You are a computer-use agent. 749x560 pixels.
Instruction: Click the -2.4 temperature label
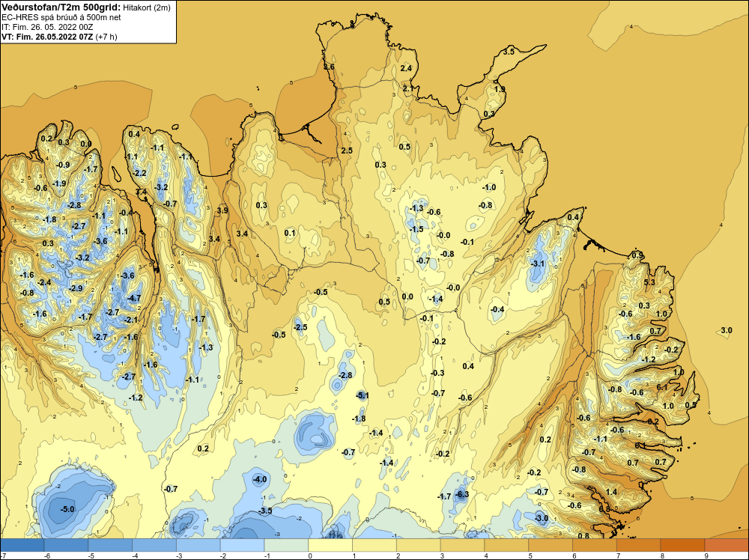(x=44, y=283)
